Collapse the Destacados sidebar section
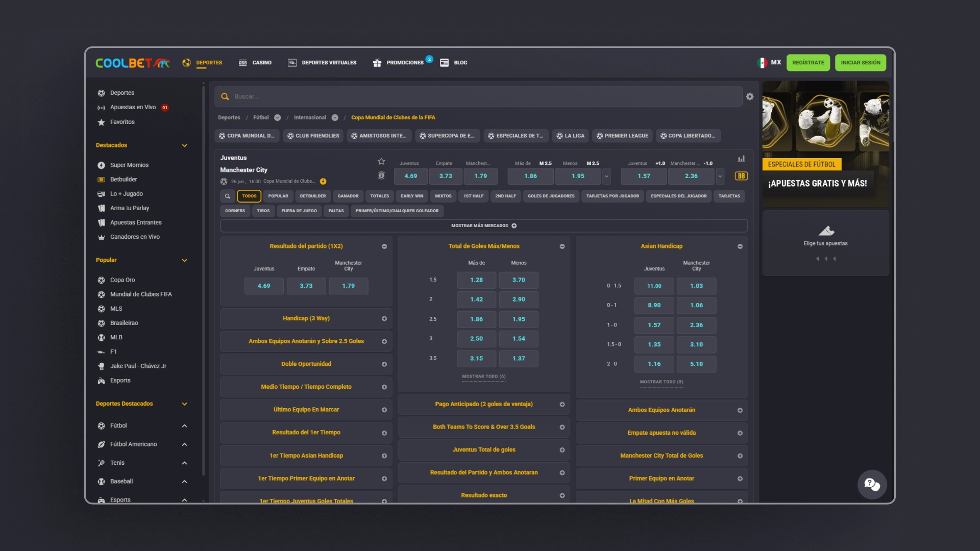This screenshot has width=980, height=551. pos(184,145)
